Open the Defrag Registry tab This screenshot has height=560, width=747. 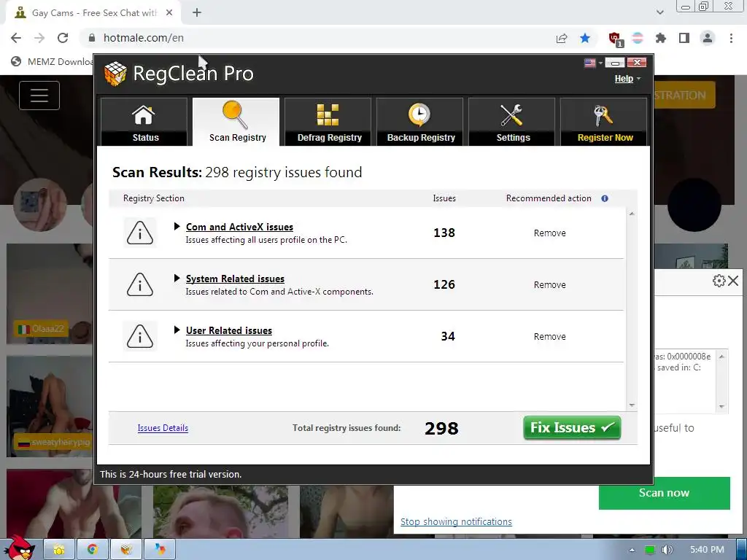click(x=328, y=122)
